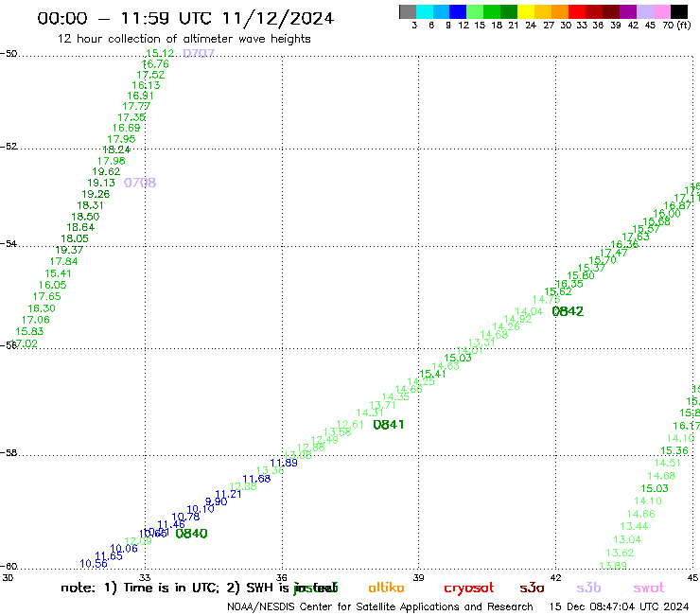Click the light green reading 13.36
The height and width of the screenshot is (615, 700).
tap(271, 470)
